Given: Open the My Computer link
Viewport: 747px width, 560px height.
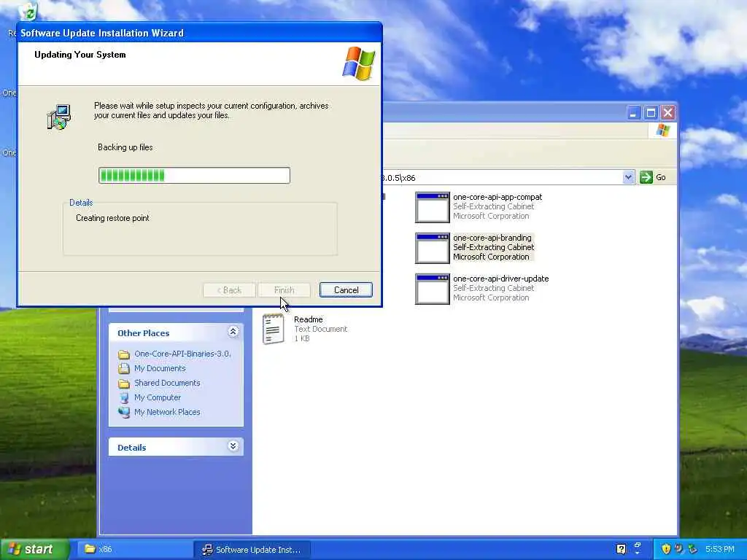Looking at the screenshot, I should pyautogui.click(x=158, y=397).
